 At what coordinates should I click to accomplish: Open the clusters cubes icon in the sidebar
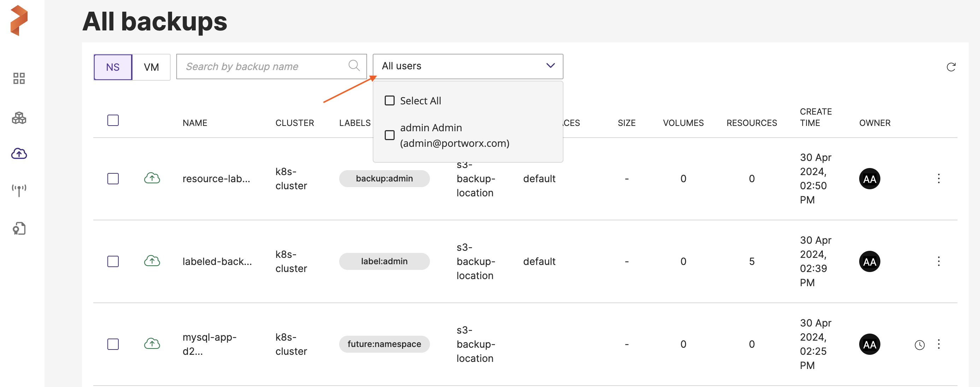[19, 118]
